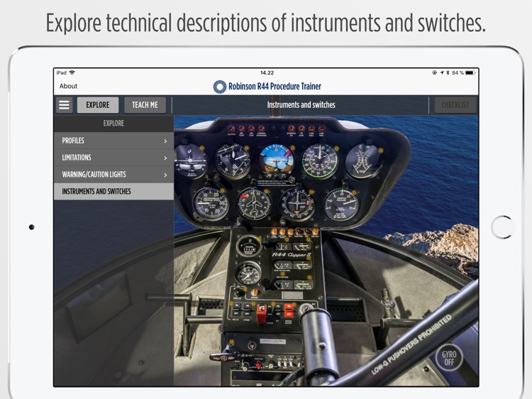This screenshot has height=399, width=532.
Task: Toggle the ALT alternator switch
Action: tap(277, 312)
